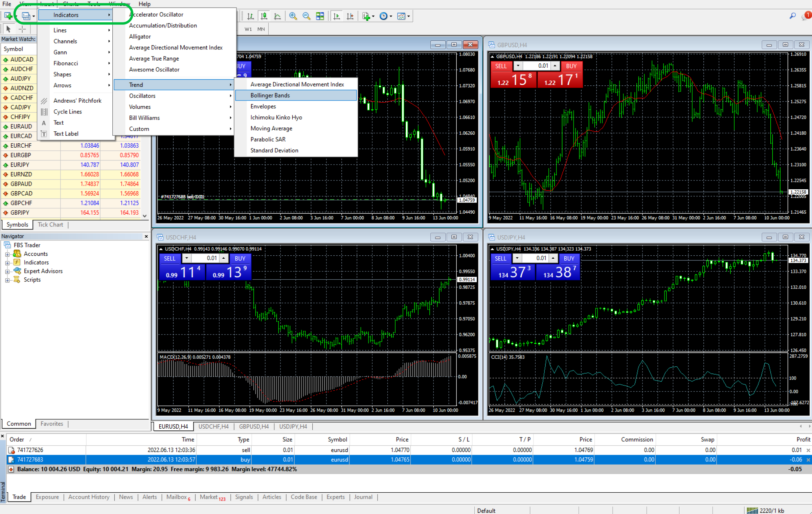This screenshot has width=812, height=514.
Task: Switch chart to Candlesticks icon
Action: tap(264, 16)
